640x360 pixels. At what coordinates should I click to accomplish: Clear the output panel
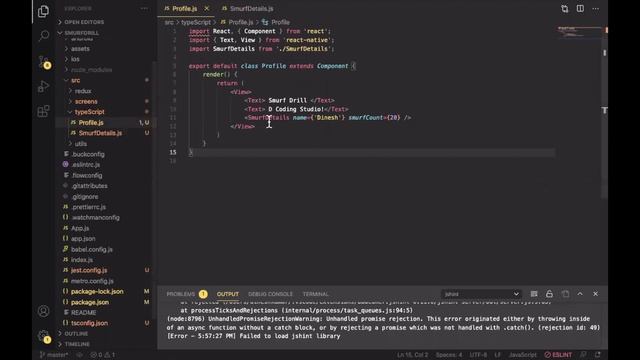534,294
